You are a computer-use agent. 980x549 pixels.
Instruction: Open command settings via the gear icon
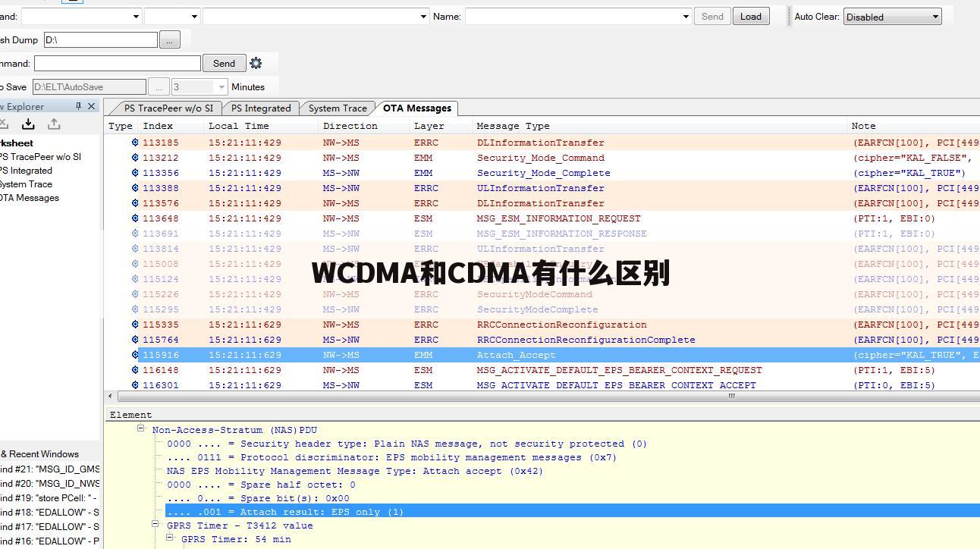256,63
